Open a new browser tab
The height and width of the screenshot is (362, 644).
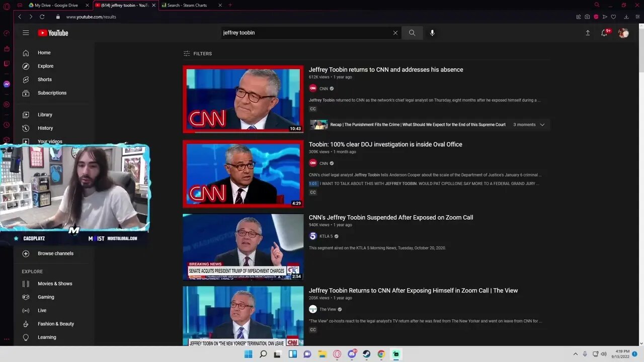(x=230, y=5)
